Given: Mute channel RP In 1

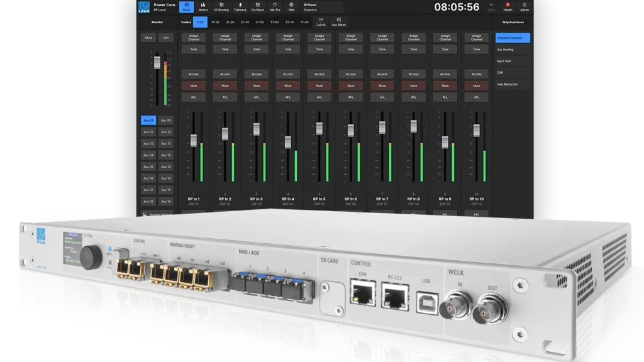Looking at the screenshot, I should pyautogui.click(x=194, y=85).
